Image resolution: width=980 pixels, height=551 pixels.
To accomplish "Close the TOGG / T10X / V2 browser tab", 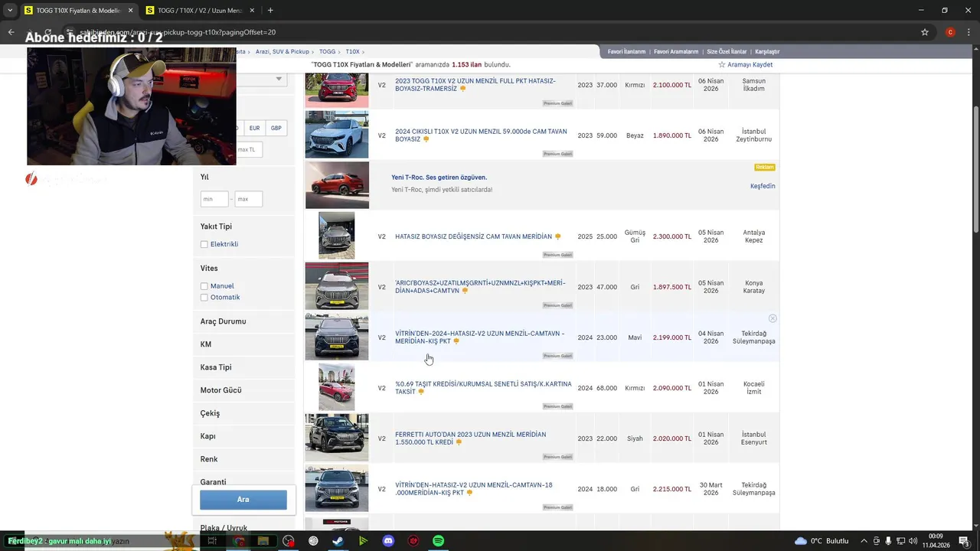I will click(252, 11).
